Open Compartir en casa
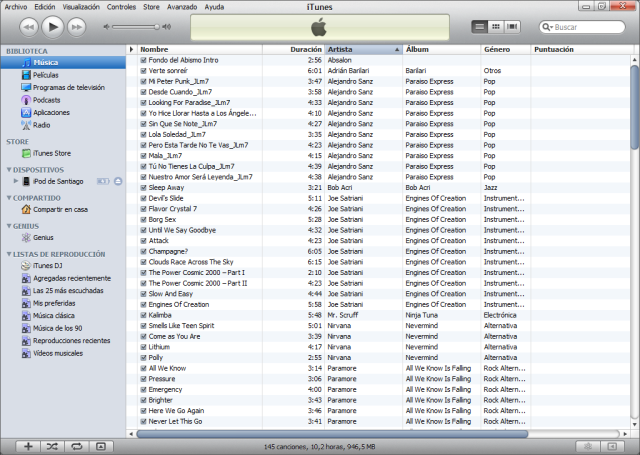The image size is (640, 455). (x=55, y=209)
